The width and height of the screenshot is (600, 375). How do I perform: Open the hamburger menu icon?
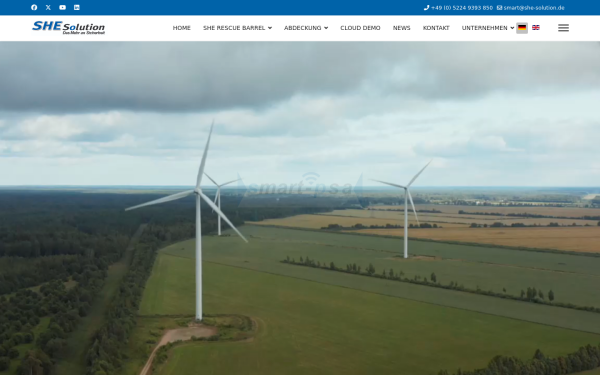coord(563,28)
